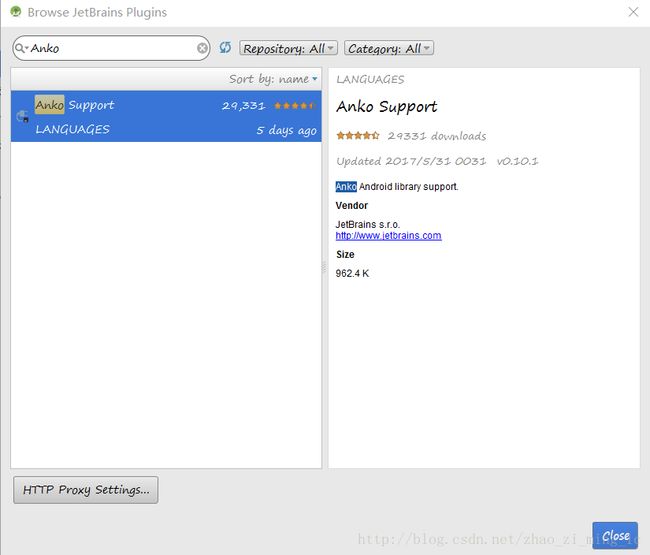Clear the Anko search text
650x555 pixels.
(x=202, y=48)
